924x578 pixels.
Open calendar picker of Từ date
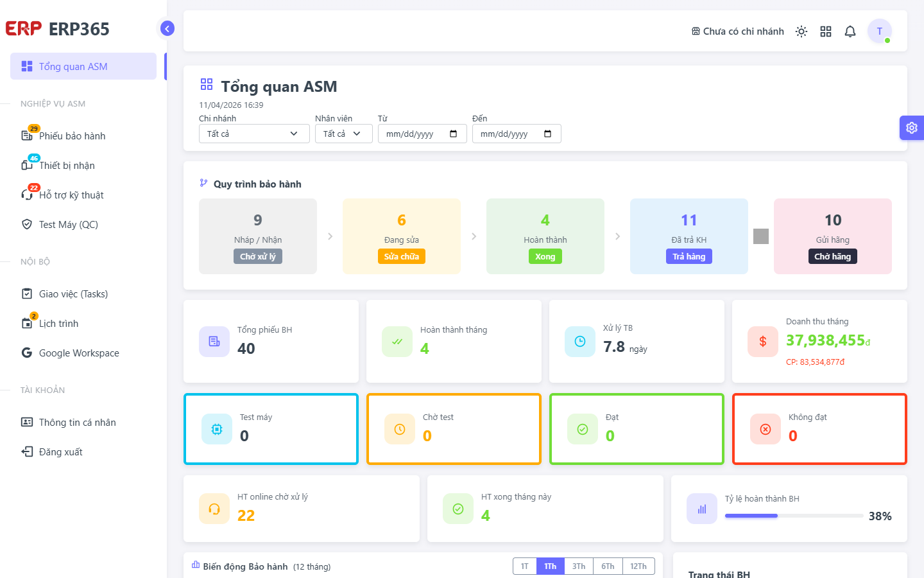coord(454,134)
